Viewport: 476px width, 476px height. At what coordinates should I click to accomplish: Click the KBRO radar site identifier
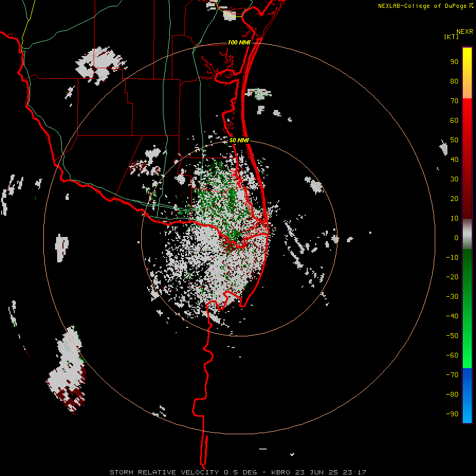click(280, 472)
